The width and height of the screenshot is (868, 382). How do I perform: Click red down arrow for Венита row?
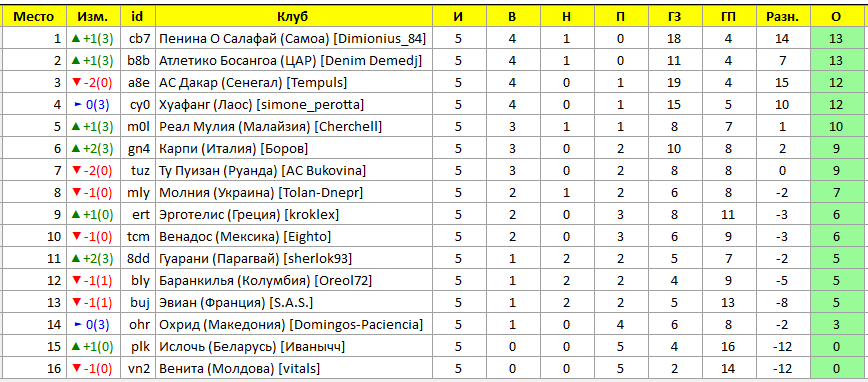point(76,369)
